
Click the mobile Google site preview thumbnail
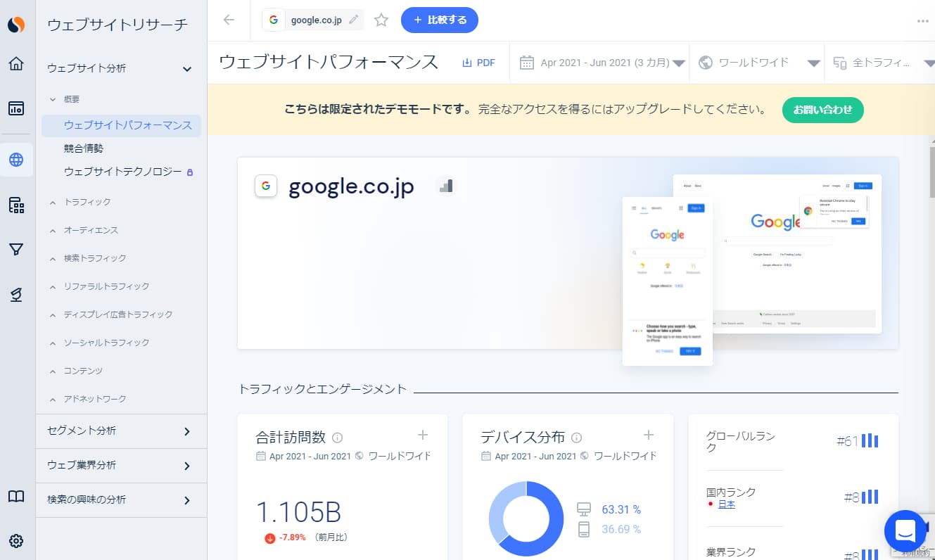pyautogui.click(x=668, y=281)
